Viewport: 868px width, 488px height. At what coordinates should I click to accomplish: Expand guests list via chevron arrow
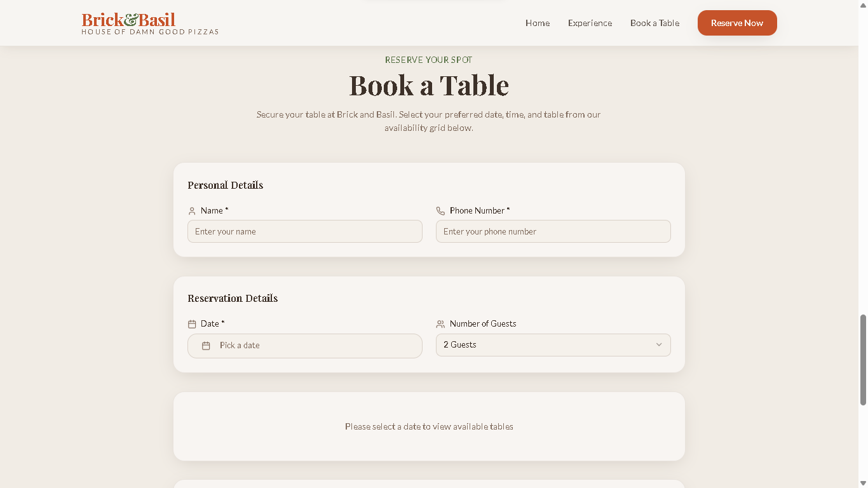click(x=659, y=345)
